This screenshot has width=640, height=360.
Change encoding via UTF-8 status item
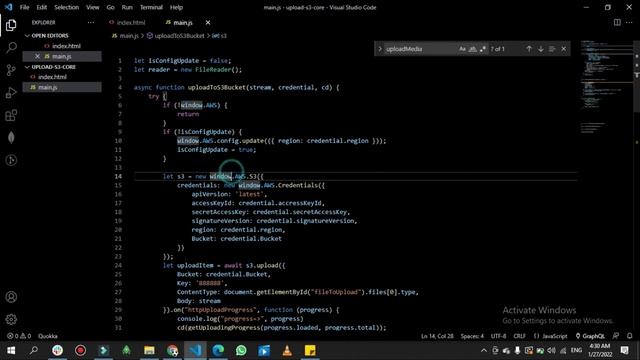[498, 336]
